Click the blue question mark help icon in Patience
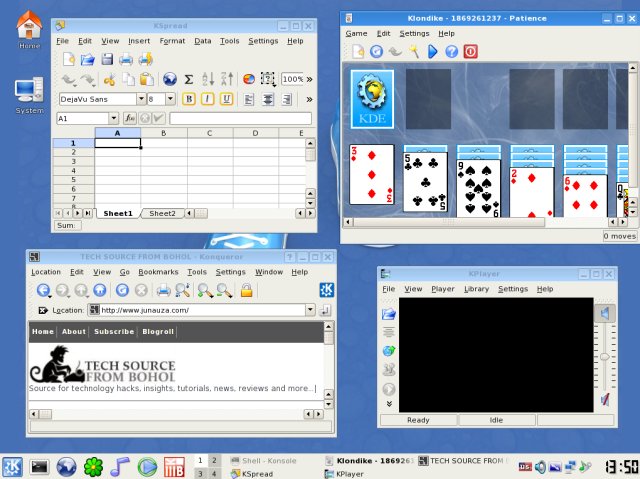 click(451, 51)
